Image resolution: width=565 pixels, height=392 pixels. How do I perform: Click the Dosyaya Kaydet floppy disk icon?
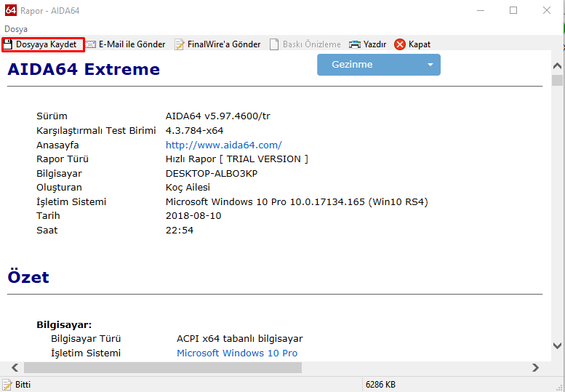coord(7,44)
